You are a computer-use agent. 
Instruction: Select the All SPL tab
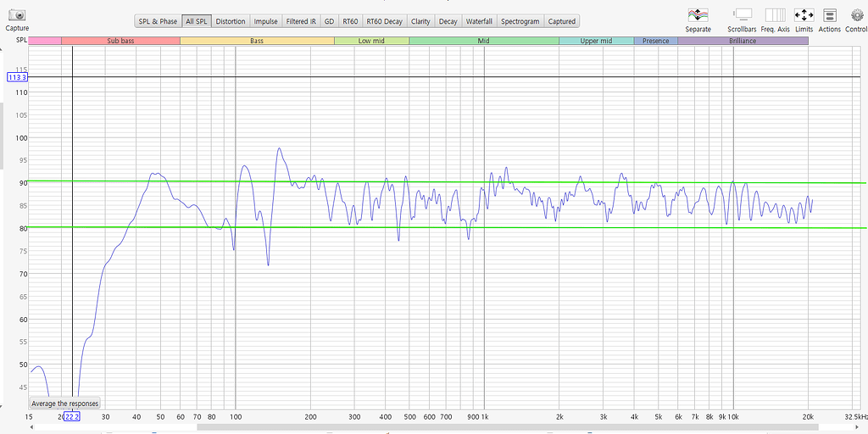tap(196, 21)
